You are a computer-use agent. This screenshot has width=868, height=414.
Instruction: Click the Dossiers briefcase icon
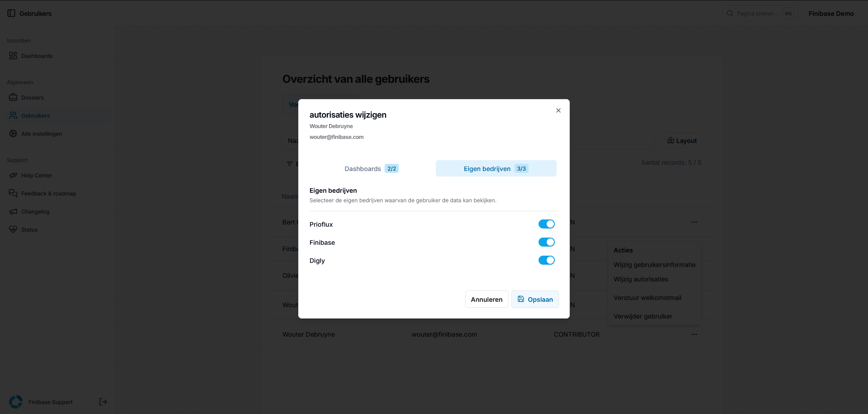(x=13, y=97)
